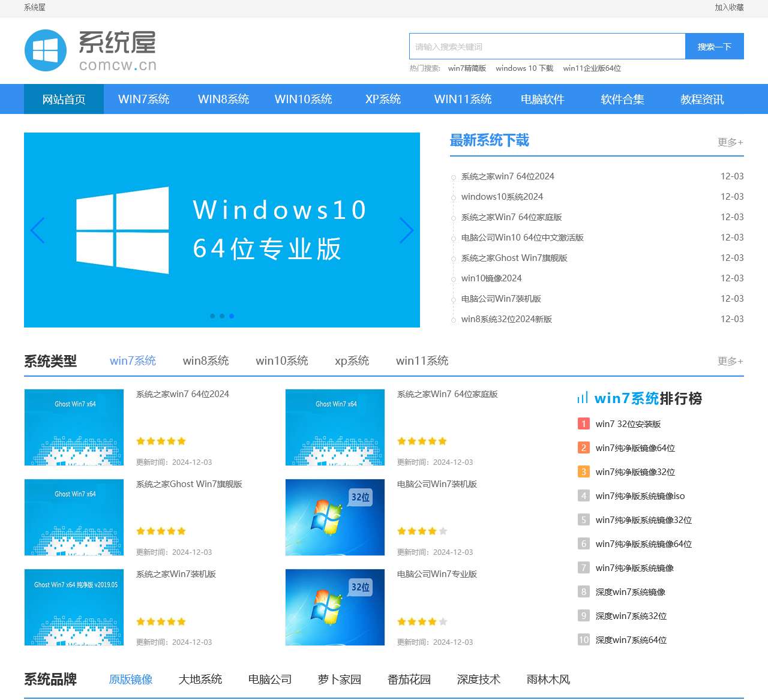Select the 雨林木风 brand tab
768x700 pixels.
pos(548,679)
